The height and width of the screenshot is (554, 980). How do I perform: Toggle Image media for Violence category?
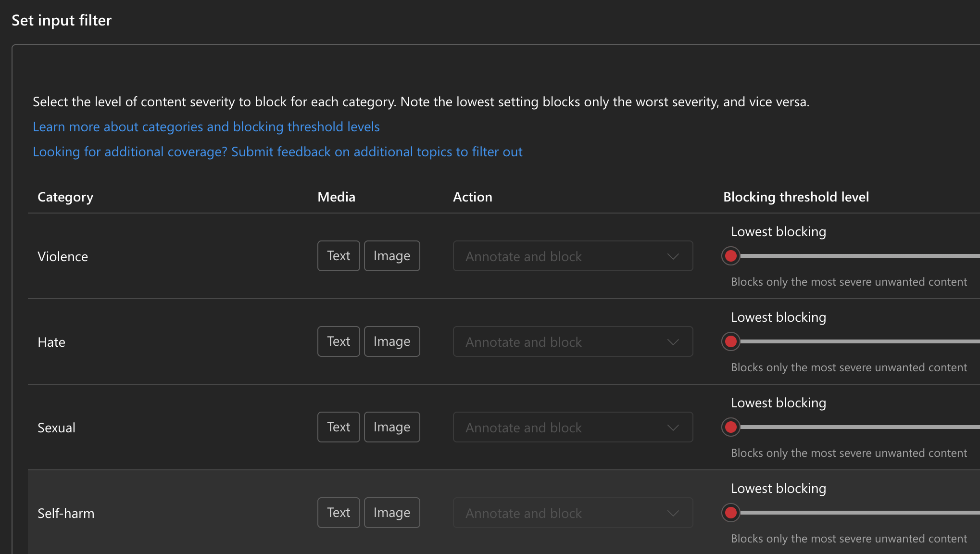(392, 256)
